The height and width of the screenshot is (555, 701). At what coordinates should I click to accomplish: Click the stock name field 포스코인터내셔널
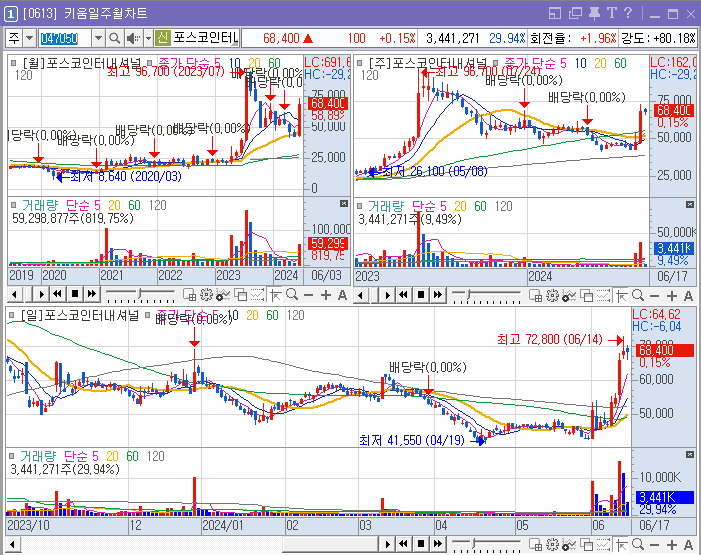pyautogui.click(x=206, y=38)
